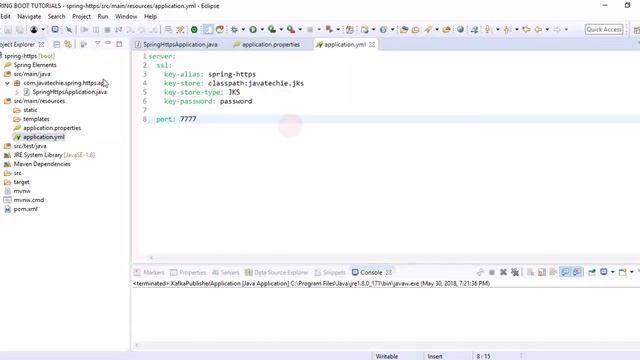Open the Navigate menu
The image size is (640, 360).
coord(29,16)
